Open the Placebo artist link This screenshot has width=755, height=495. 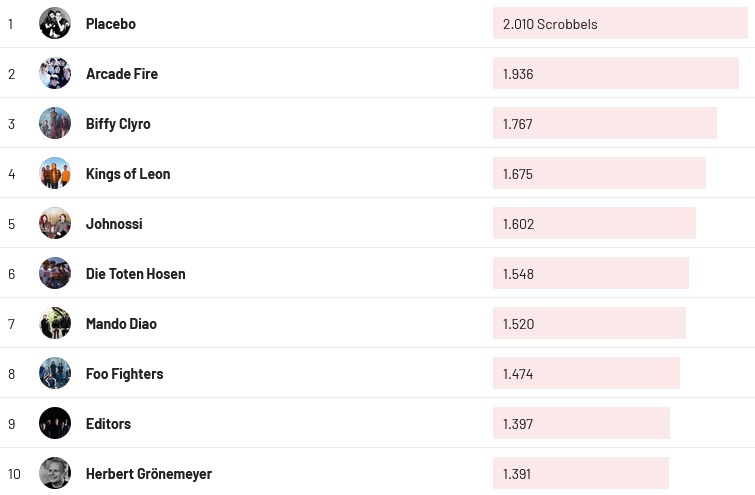point(111,23)
